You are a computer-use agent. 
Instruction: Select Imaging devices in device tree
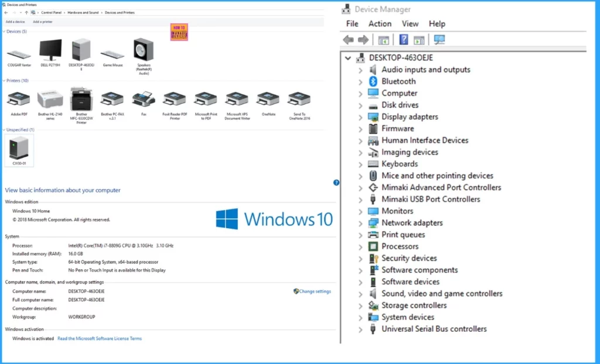coord(410,152)
